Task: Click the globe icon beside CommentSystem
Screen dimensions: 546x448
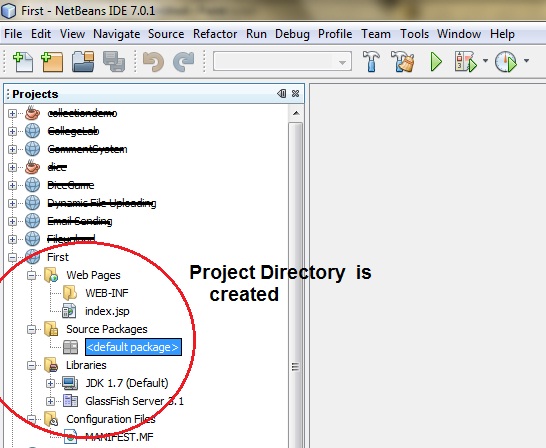Action: click(32, 149)
